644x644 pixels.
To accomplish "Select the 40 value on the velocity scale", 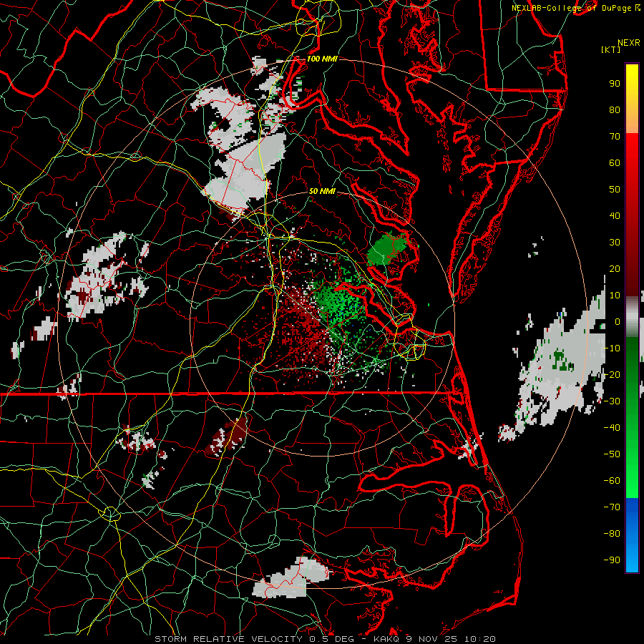I will tap(615, 215).
